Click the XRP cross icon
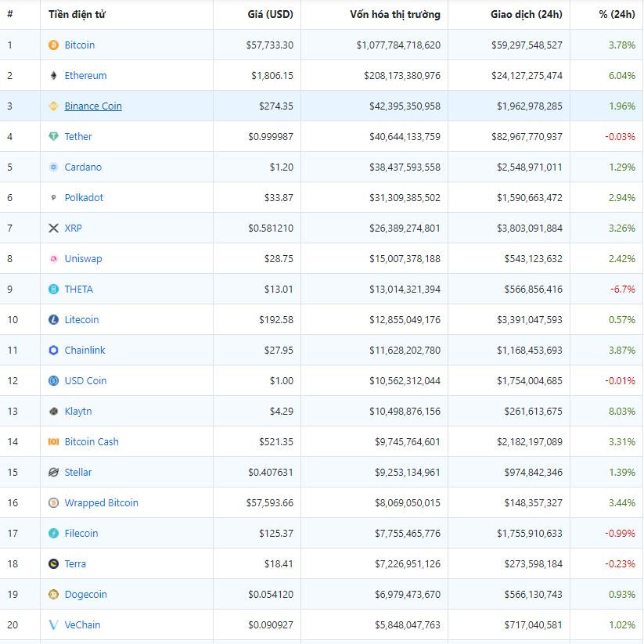Image resolution: width=644 pixels, height=644 pixels. click(x=53, y=228)
